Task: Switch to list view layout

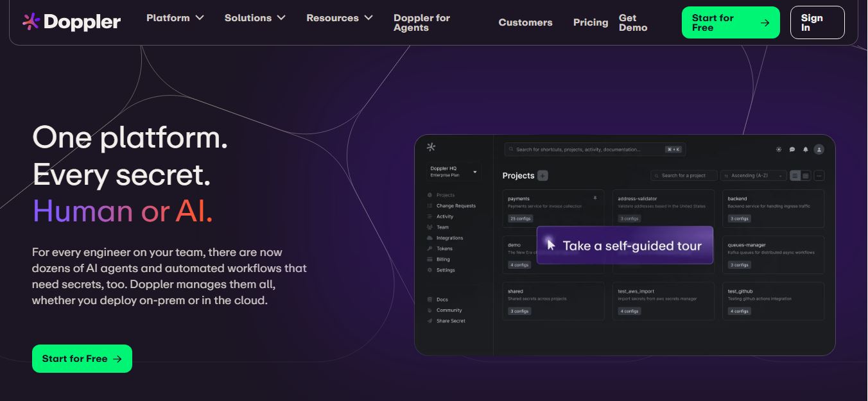Action: pyautogui.click(x=795, y=176)
